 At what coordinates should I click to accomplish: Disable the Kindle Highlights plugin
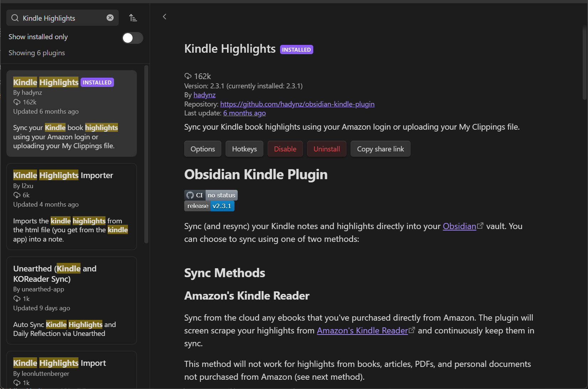pyautogui.click(x=285, y=149)
